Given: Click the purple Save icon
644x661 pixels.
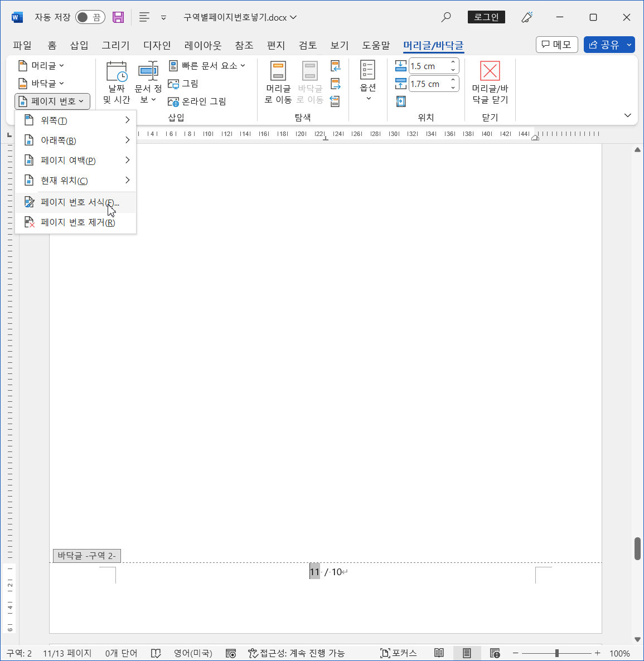Looking at the screenshot, I should [x=118, y=17].
